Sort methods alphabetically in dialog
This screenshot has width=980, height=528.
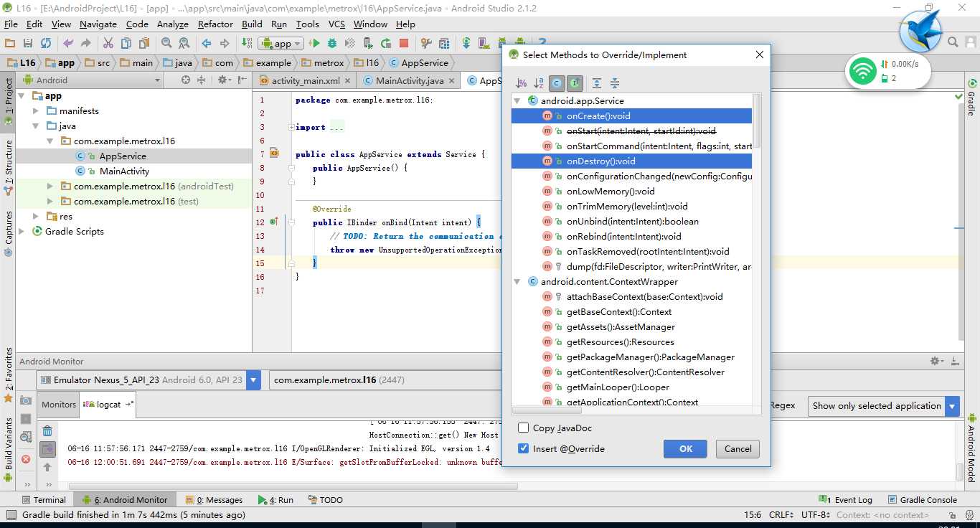tap(539, 83)
